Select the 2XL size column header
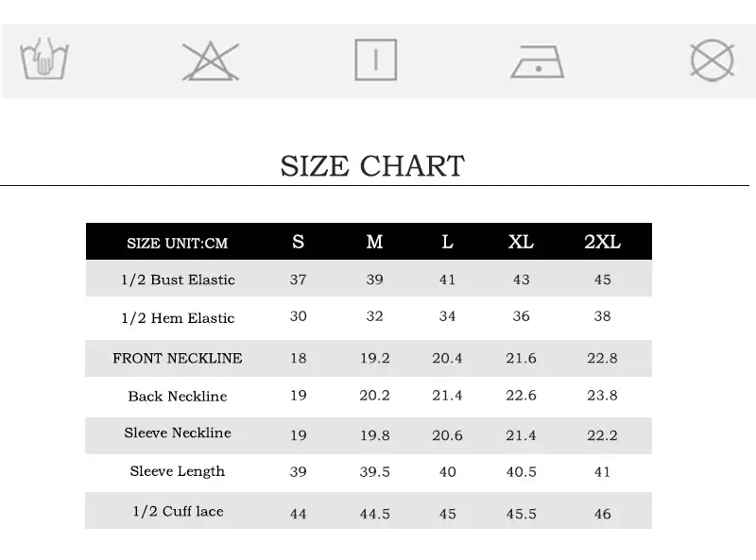 tap(602, 242)
